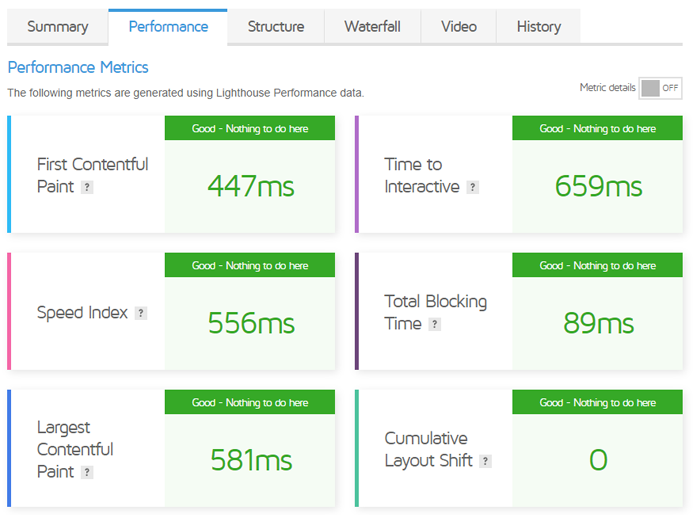Click the First Contentful Paint help icon
Viewport: 694px width, 515px height.
(x=87, y=187)
